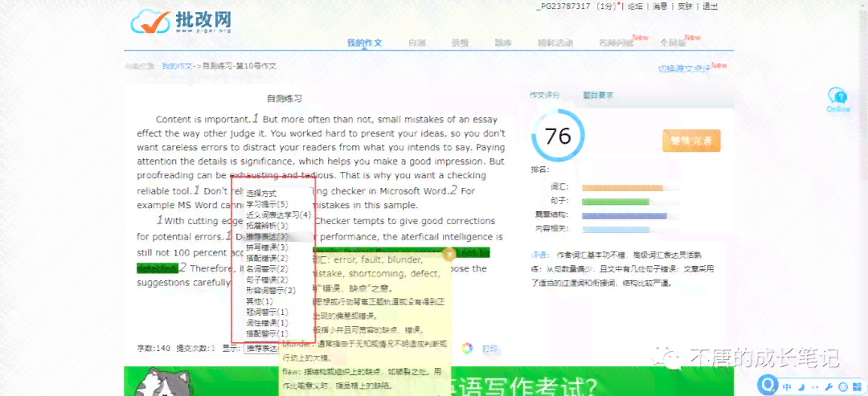This screenshot has height=396, width=868.
Task: Select 选择方式 header option
Action: pyautogui.click(x=261, y=194)
